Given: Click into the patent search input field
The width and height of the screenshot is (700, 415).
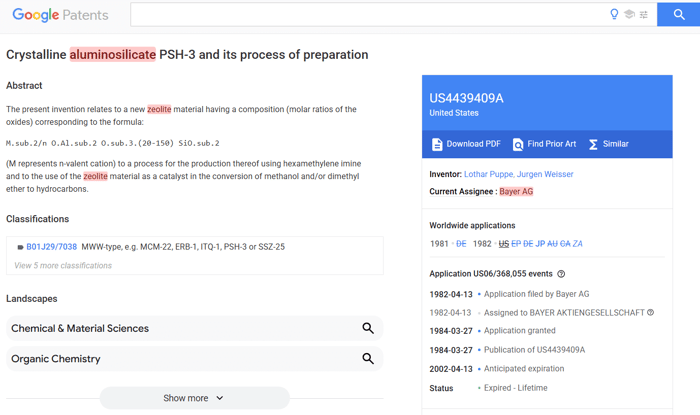Looking at the screenshot, I should (365, 14).
